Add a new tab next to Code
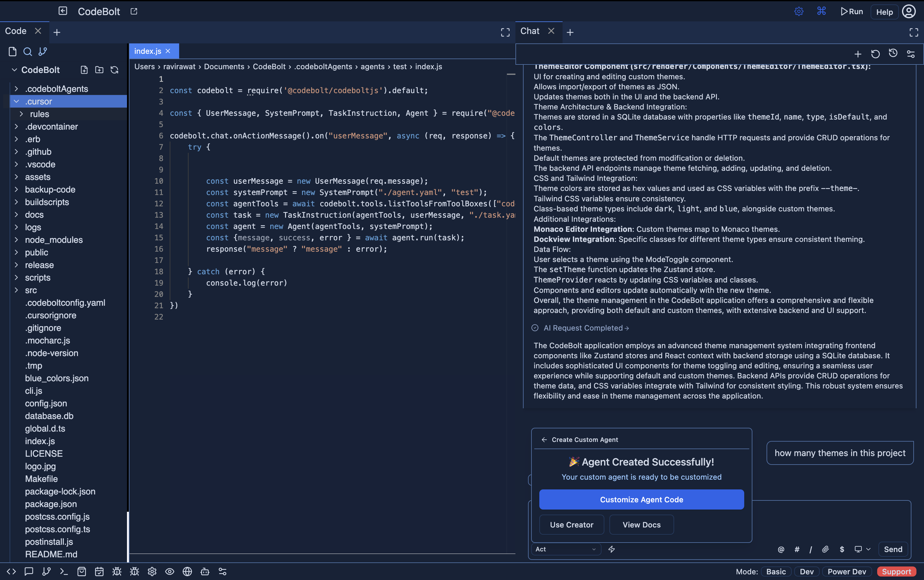 click(57, 33)
